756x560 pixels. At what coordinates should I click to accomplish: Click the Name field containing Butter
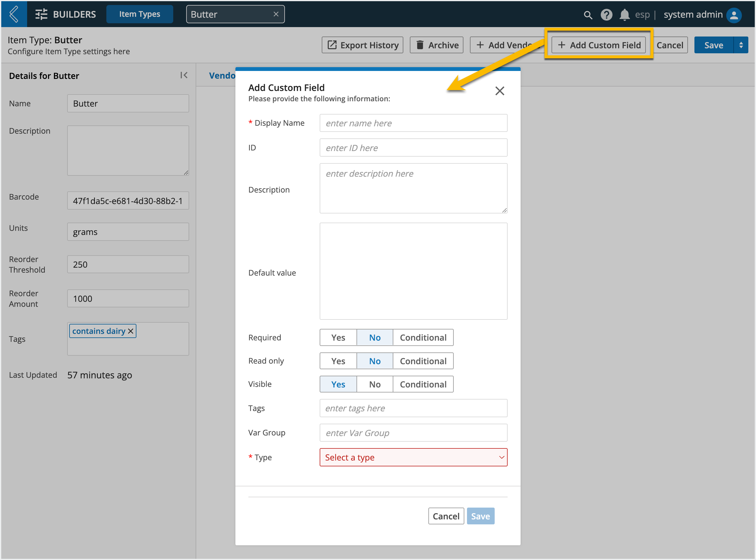128,103
